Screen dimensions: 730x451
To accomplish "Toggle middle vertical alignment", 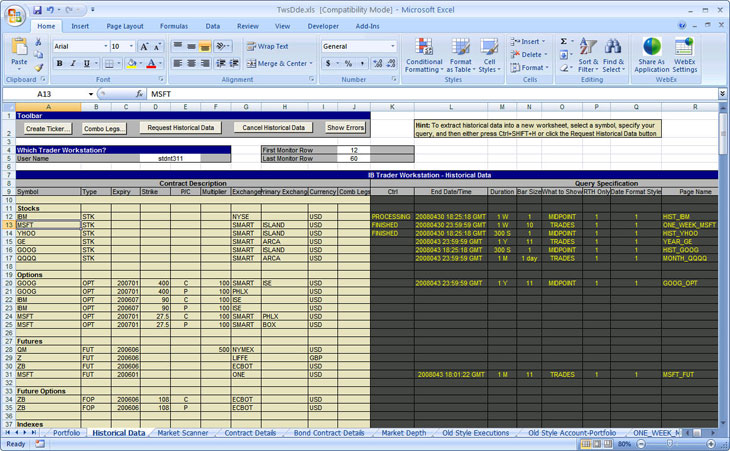I will pyautogui.click(x=191, y=47).
